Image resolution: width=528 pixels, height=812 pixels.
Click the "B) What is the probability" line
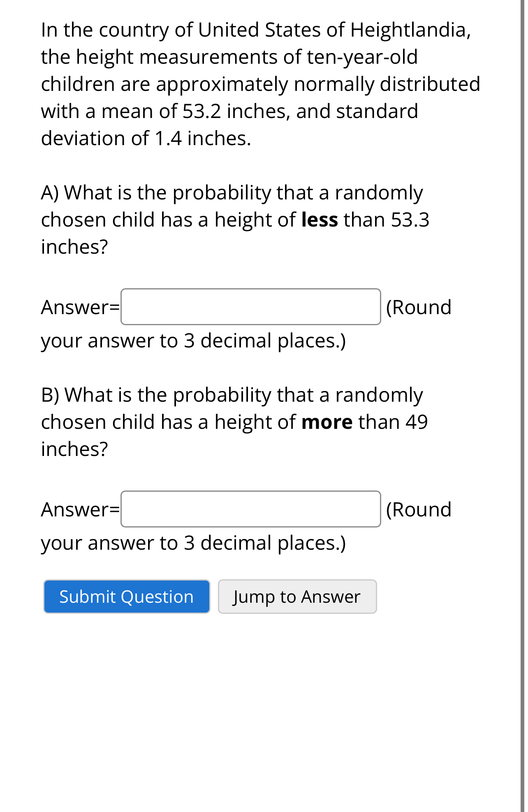pyautogui.click(x=232, y=395)
